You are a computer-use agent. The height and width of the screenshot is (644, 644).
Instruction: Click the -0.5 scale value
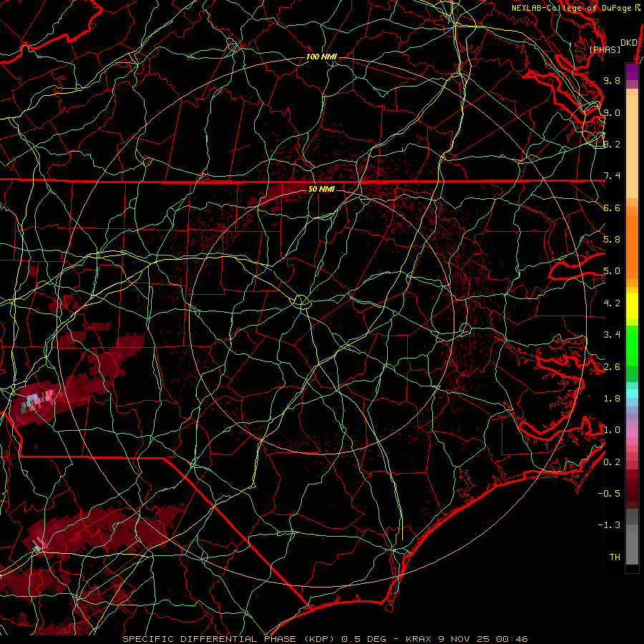[x=609, y=494]
